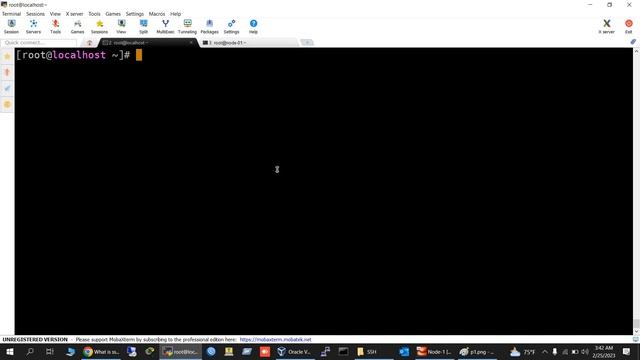The width and height of the screenshot is (640, 360).
Task: Open the Games menu in the menu bar
Action: point(113,14)
